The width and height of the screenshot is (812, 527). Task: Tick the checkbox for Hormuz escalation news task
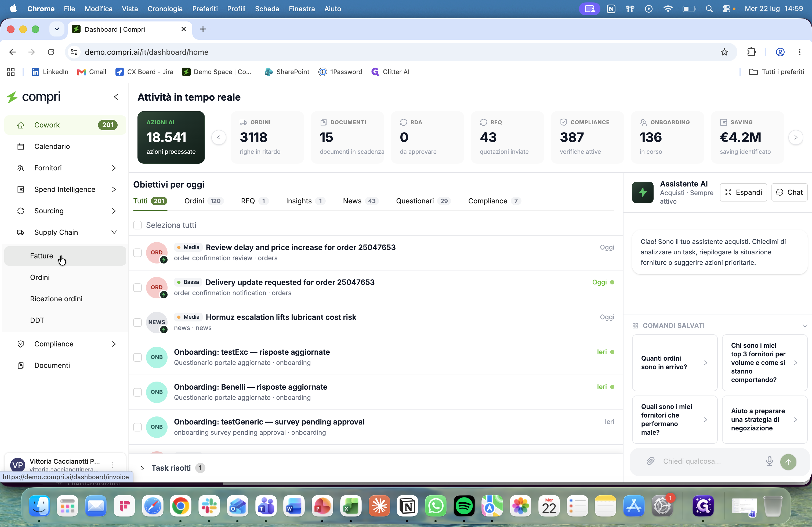pos(137,323)
